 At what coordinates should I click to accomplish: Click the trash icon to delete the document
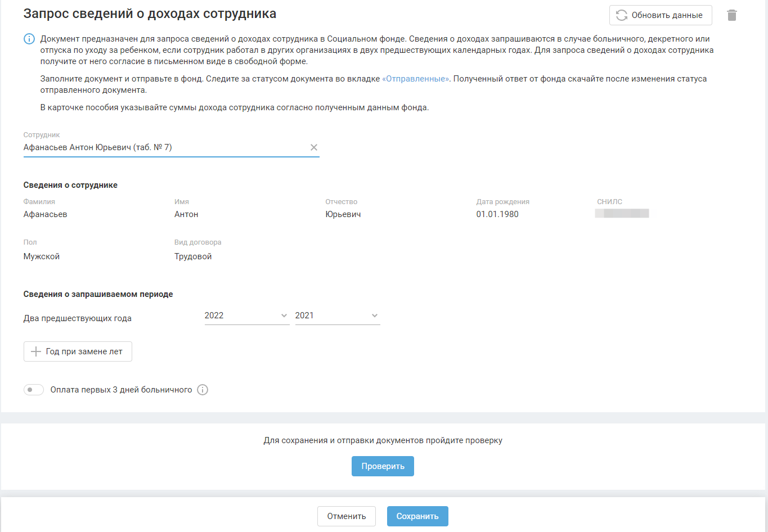point(731,15)
